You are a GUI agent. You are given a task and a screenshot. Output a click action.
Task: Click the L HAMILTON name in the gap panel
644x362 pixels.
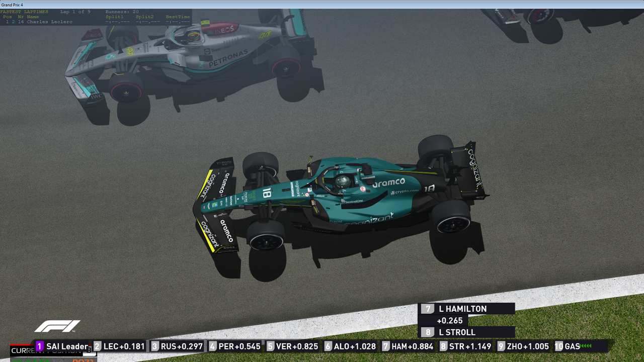pyautogui.click(x=463, y=309)
